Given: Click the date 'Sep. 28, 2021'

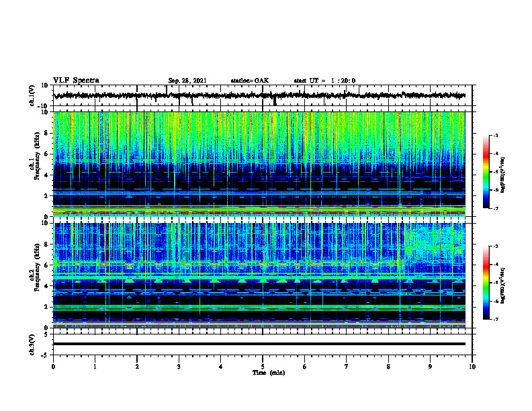Looking at the screenshot, I should pyautogui.click(x=187, y=81).
